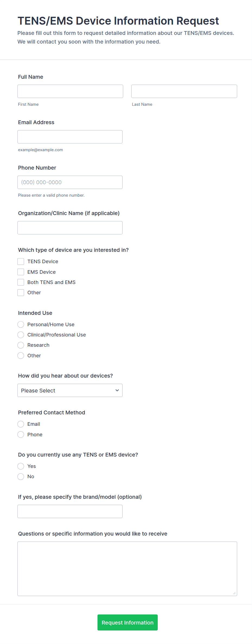Select Yes for current device use
The height and width of the screenshot is (644, 252).
(x=21, y=466)
